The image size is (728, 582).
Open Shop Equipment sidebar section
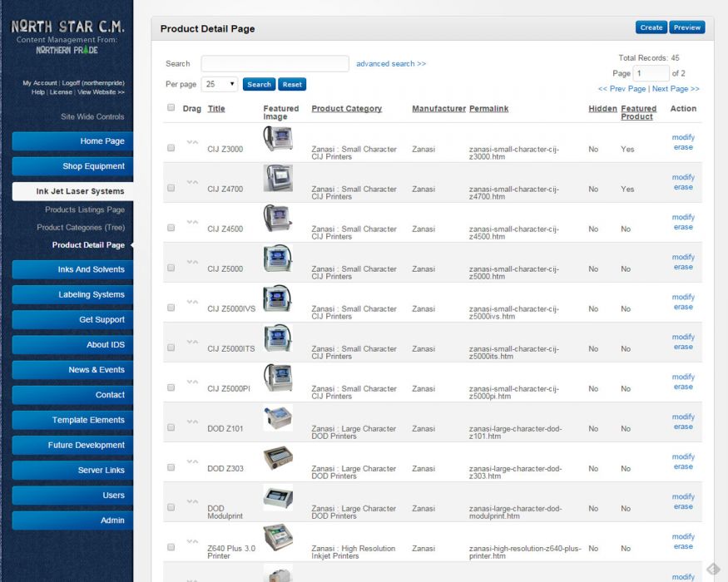72,166
